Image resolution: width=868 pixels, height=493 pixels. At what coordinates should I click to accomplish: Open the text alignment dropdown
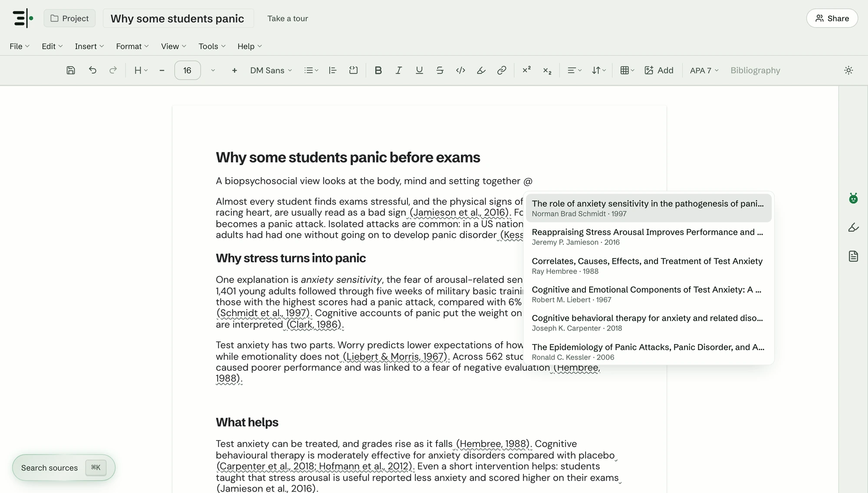point(575,70)
